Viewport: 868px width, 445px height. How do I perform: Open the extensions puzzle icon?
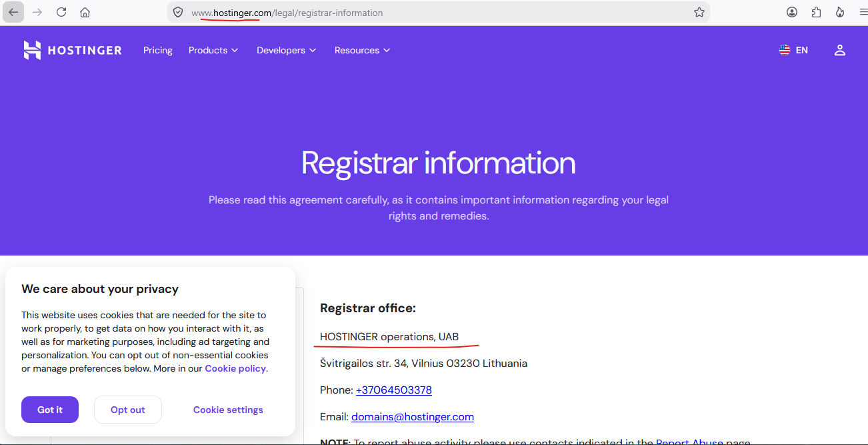(816, 12)
